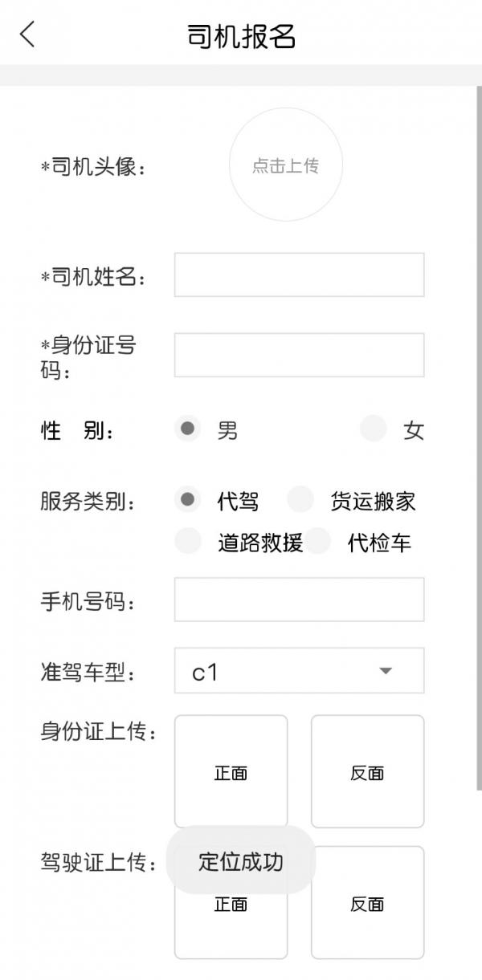Select the 女 gender radio button

click(373, 429)
